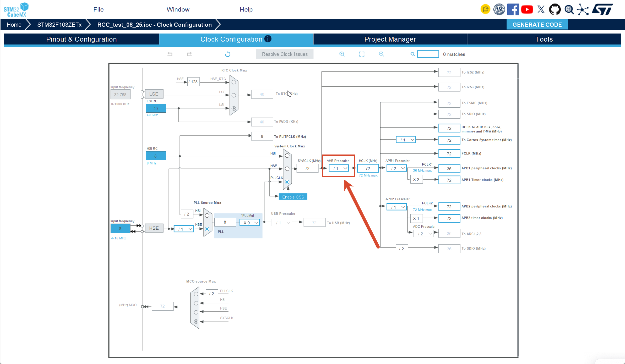Select HSI in PLL Source Mux
Viewport: 625px width, 364px height.
coord(207,216)
